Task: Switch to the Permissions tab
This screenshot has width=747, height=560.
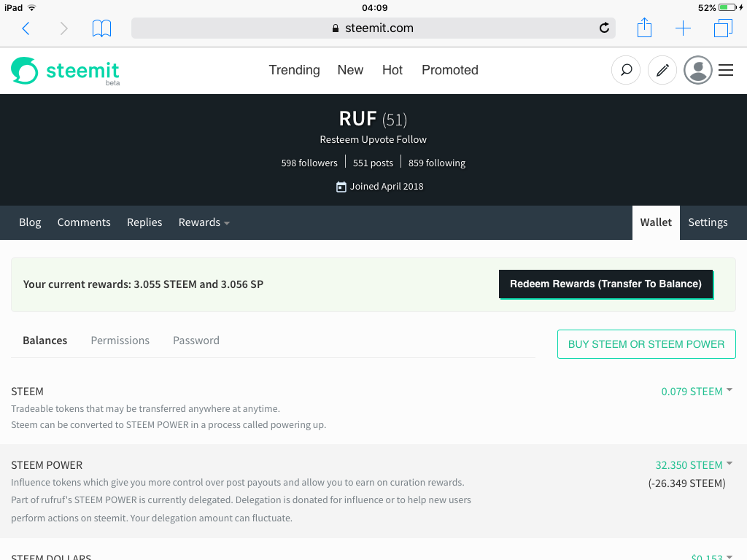Action: point(120,341)
